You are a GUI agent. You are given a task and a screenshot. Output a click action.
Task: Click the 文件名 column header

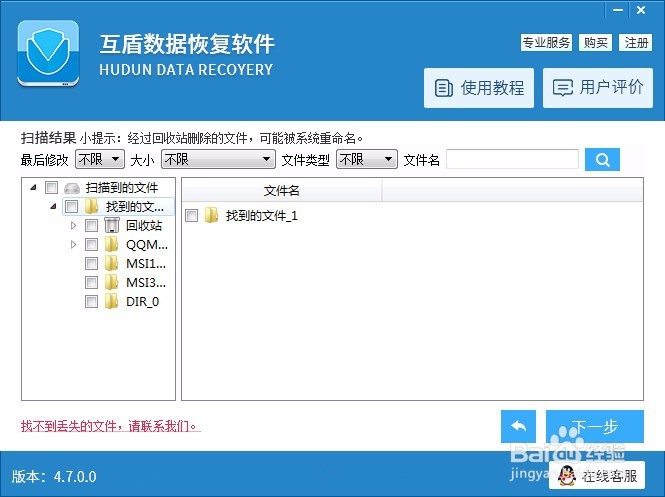click(x=282, y=190)
